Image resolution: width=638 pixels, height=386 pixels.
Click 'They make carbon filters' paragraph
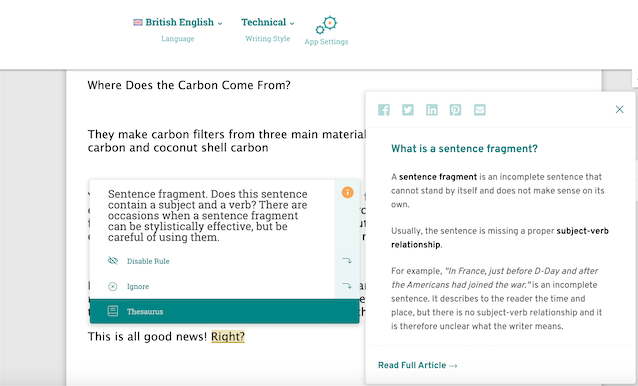pyautogui.click(x=227, y=141)
